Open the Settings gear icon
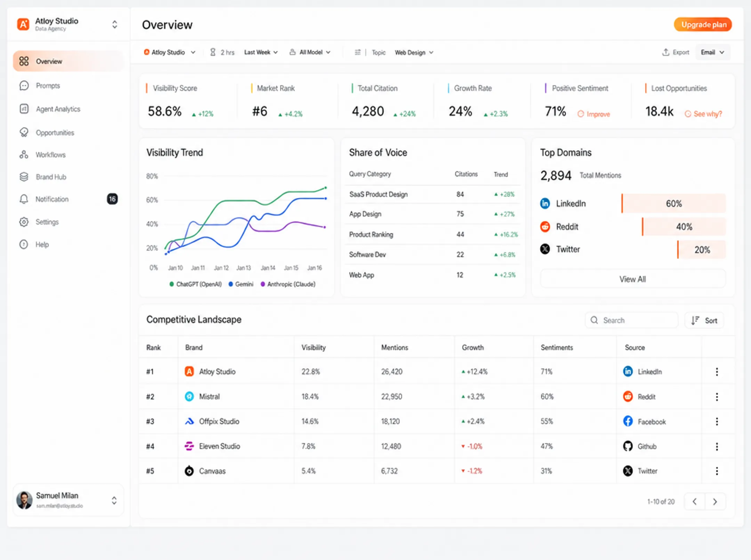This screenshot has height=560, width=751. (x=24, y=222)
